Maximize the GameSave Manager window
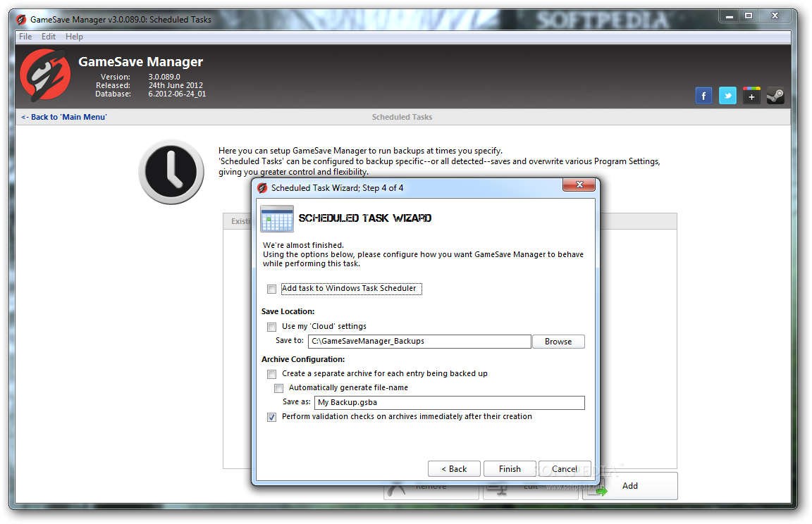 [749, 16]
